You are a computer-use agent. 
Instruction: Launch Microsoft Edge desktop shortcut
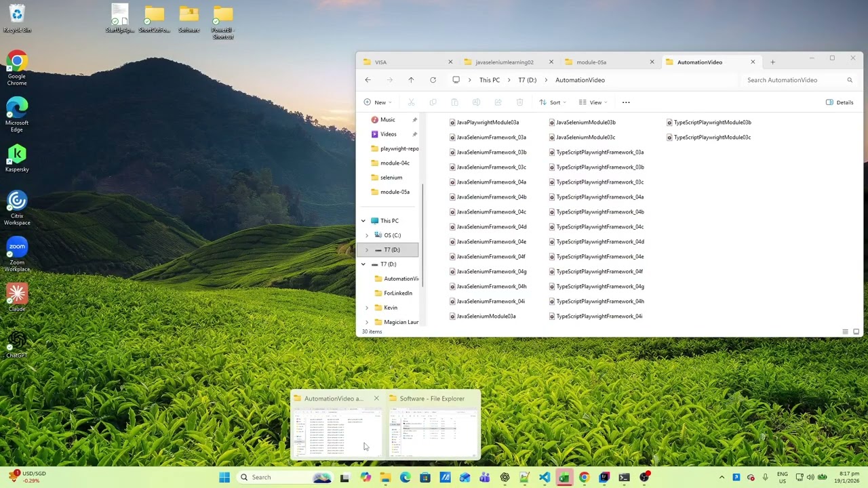(x=17, y=114)
